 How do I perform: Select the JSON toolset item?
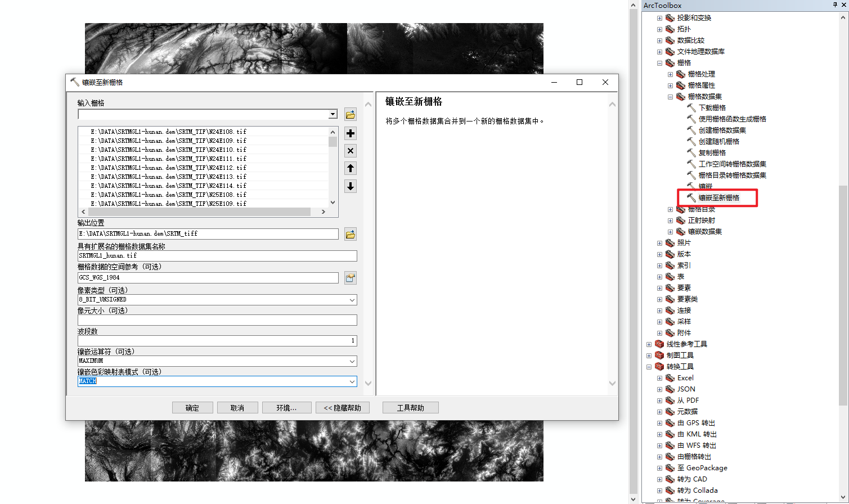coord(686,389)
